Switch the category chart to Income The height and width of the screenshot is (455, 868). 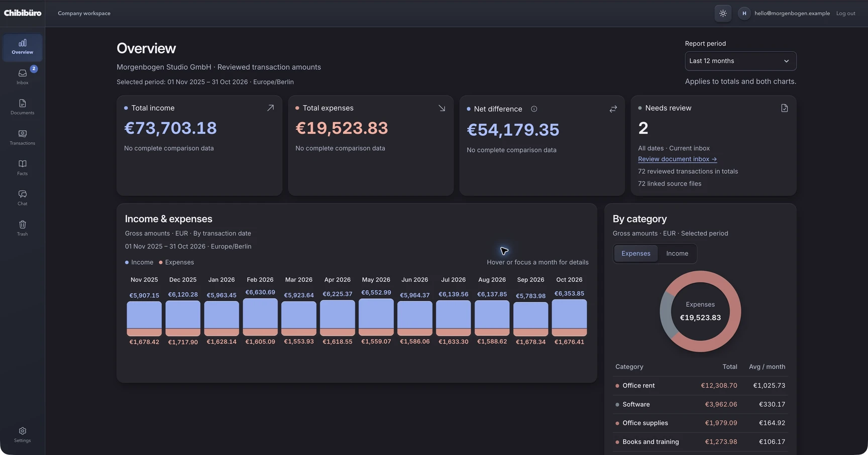[x=677, y=254]
